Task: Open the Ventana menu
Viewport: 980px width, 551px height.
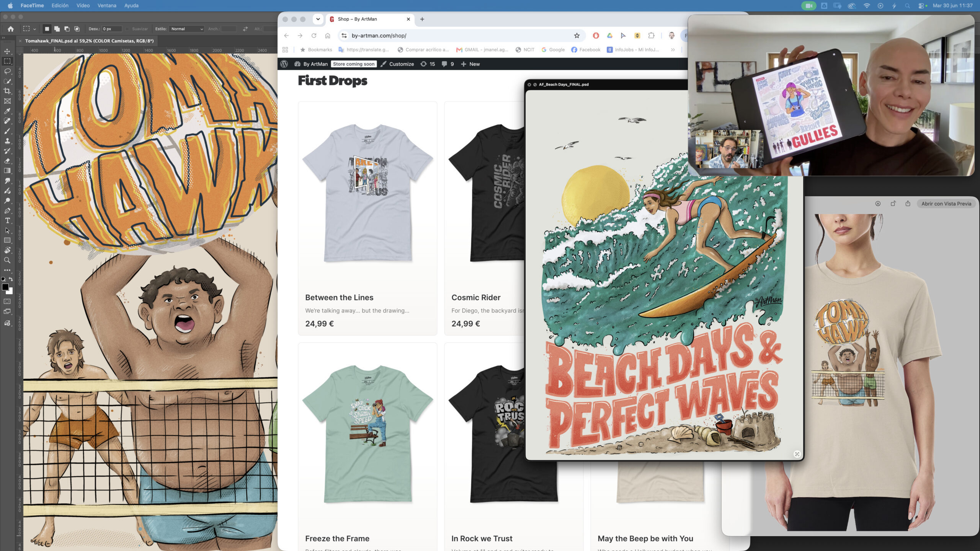Action: tap(107, 5)
